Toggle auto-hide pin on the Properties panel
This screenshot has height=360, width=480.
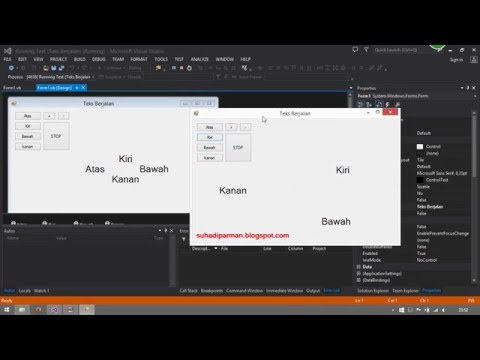[468, 88]
